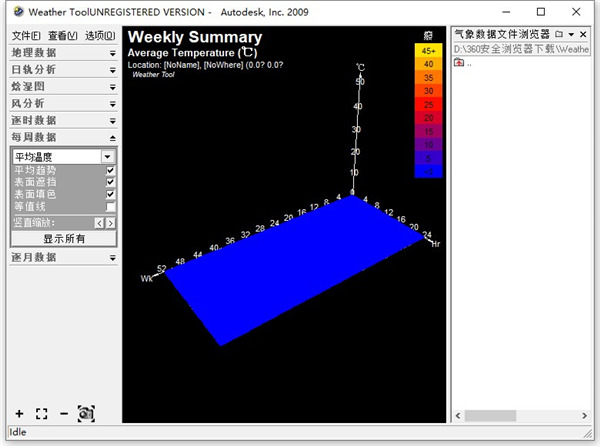Close the weather data file browser panel
The width and height of the screenshot is (600, 446).
pyautogui.click(x=584, y=34)
